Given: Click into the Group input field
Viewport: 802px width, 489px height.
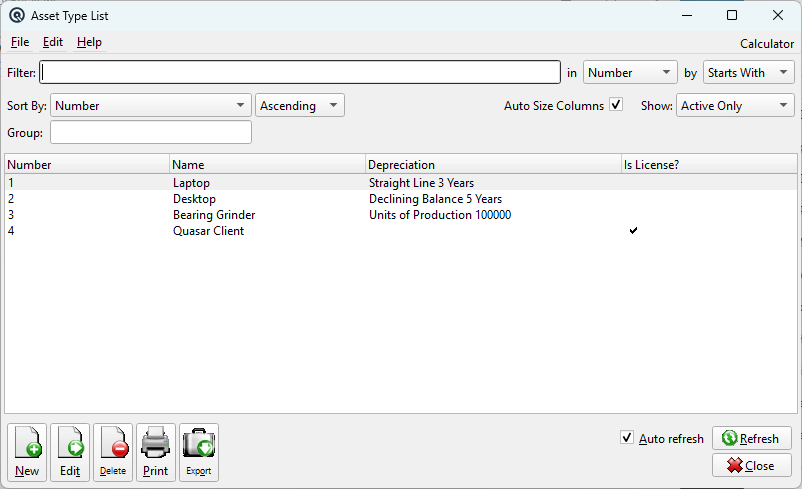Looking at the screenshot, I should point(151,132).
